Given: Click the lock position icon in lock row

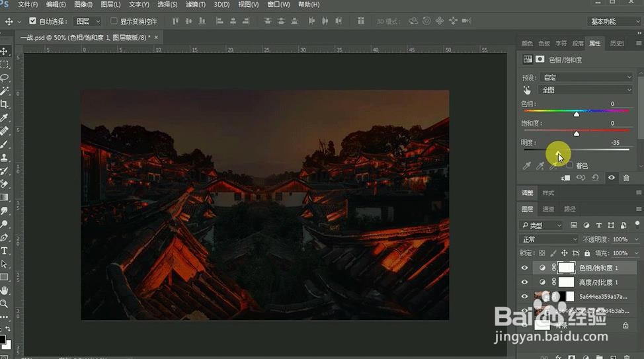Looking at the screenshot, I should 564,253.
